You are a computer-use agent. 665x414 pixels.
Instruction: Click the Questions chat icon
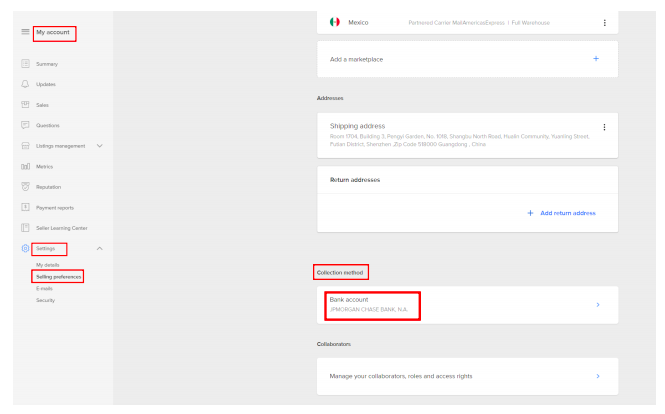(25, 125)
